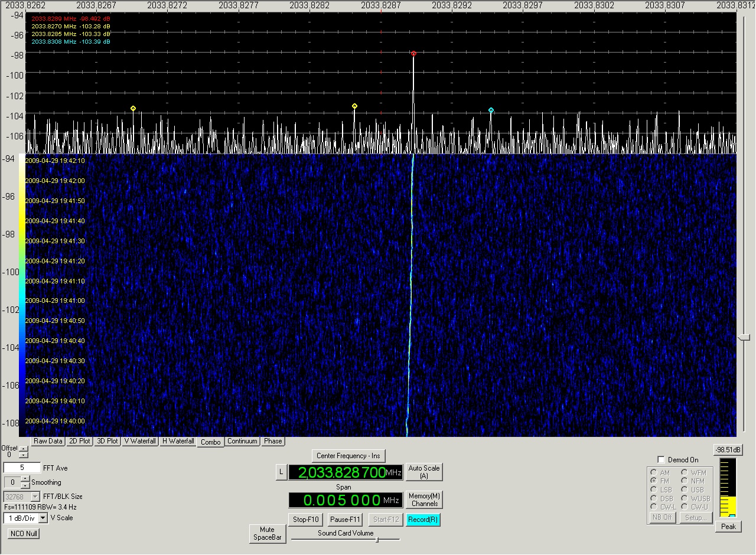Viewport: 756px width, 555px height.
Task: Click marker readout '2033.8285 MHz -103.33 dB'
Action: coord(71,34)
